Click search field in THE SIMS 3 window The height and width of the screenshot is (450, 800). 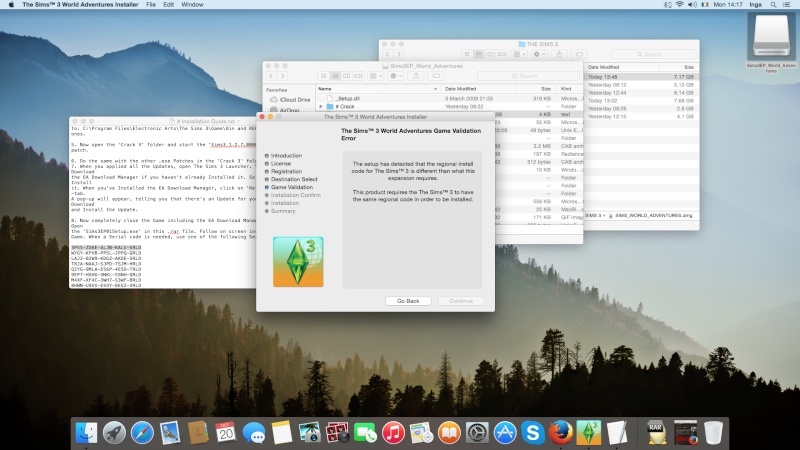pyautogui.click(x=653, y=54)
